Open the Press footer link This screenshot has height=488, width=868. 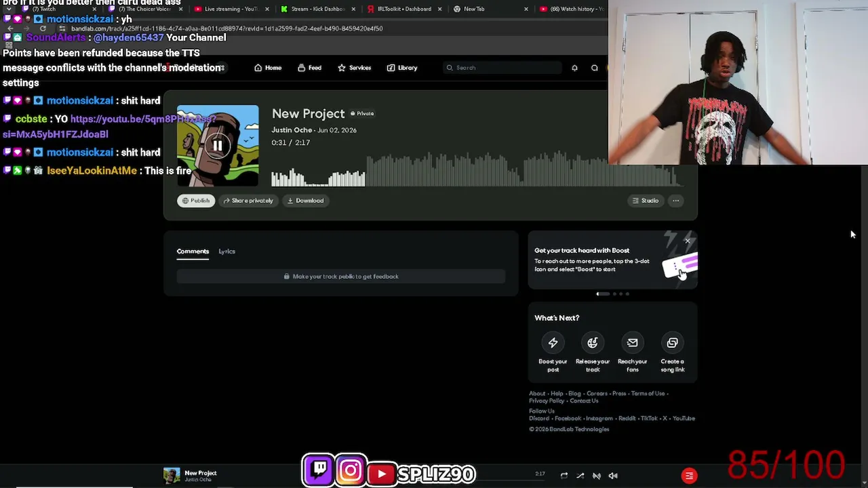pos(619,394)
